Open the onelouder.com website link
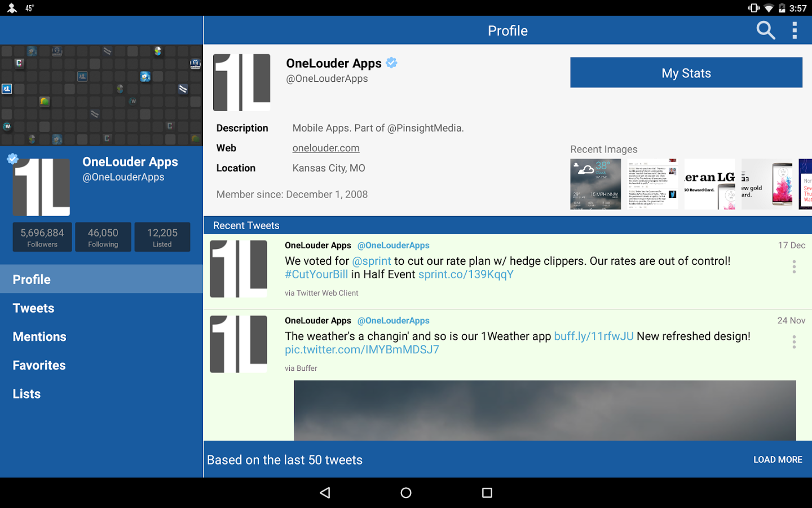Screen dimensions: 812x508 pos(326,148)
